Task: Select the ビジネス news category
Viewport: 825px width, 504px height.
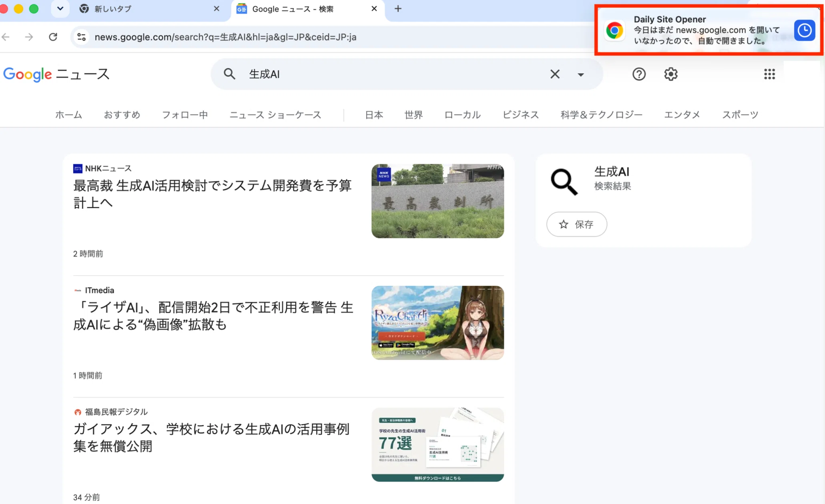Action: click(520, 115)
